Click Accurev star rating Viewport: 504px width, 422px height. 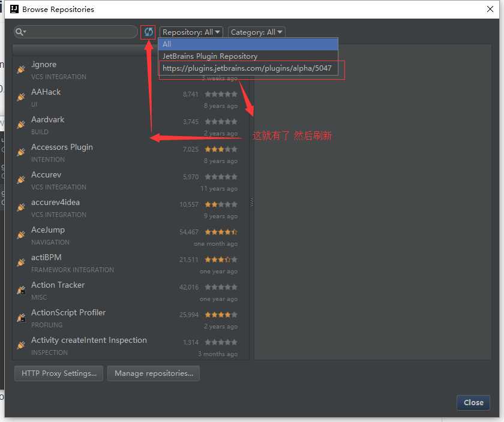[x=221, y=177]
